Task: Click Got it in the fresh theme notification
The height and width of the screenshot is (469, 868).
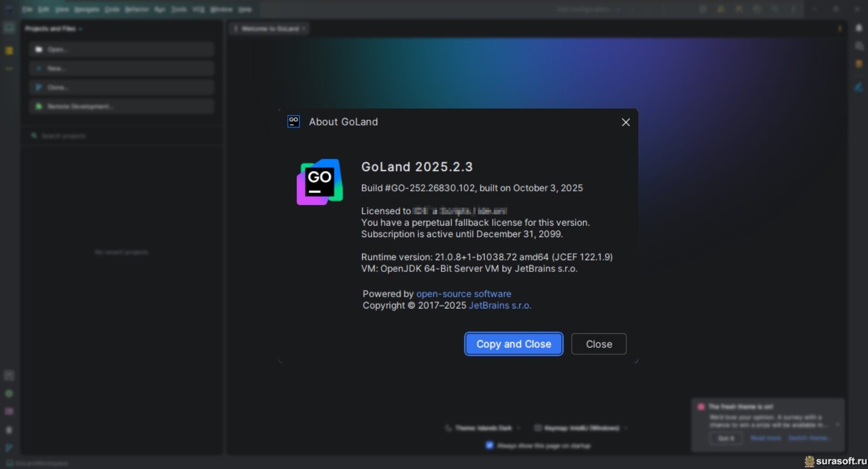Action: pos(726,438)
